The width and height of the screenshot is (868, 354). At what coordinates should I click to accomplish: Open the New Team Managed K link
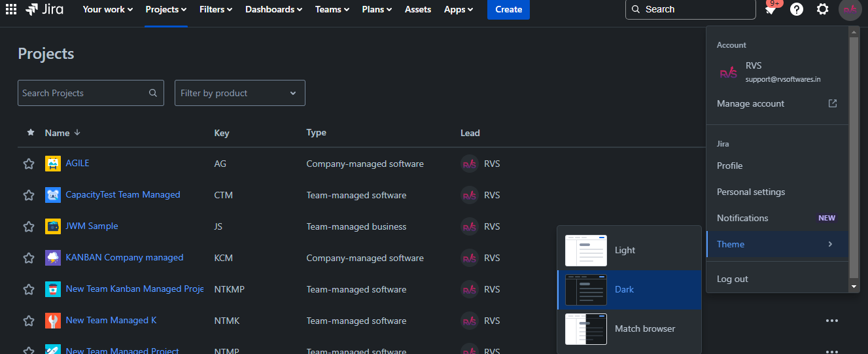(111, 320)
